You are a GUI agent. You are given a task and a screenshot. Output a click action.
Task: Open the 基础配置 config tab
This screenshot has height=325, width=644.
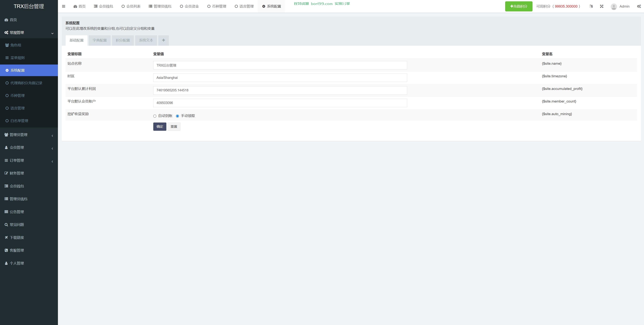[x=77, y=40]
